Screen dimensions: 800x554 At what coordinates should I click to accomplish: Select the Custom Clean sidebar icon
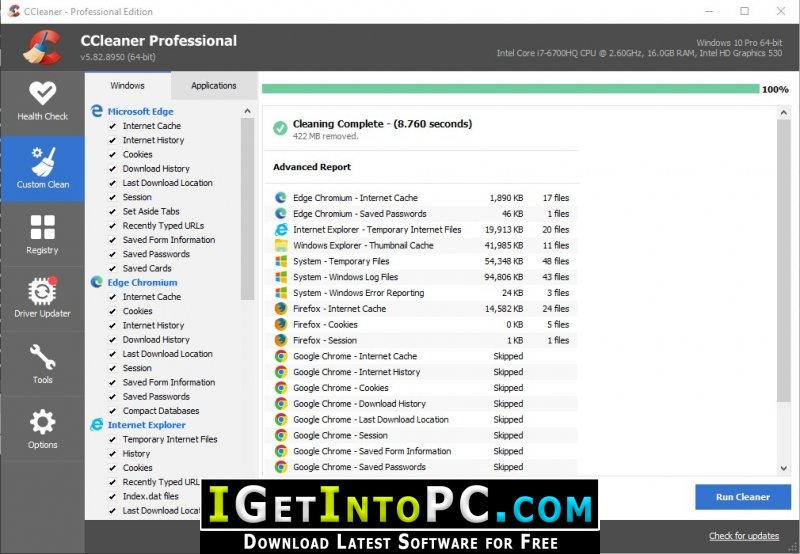42,168
